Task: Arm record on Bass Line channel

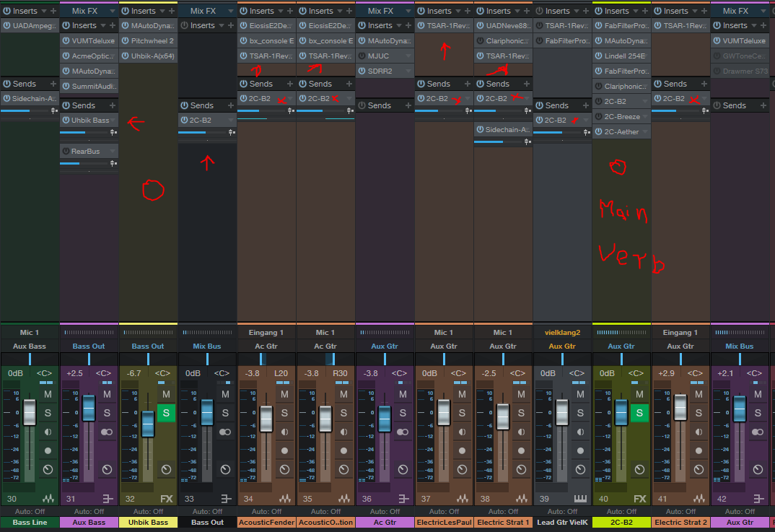Action: 48,450
